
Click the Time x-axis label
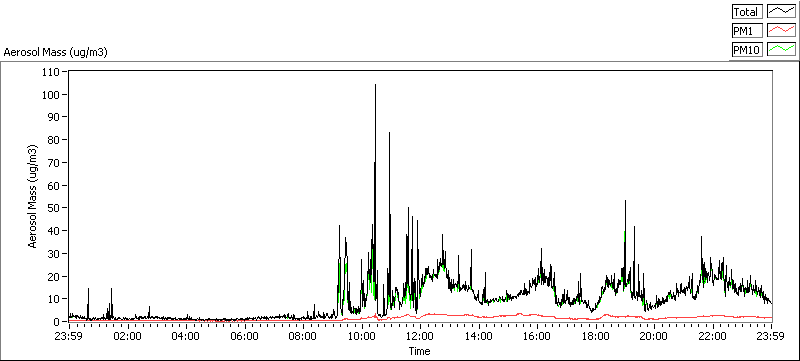pyautogui.click(x=419, y=351)
